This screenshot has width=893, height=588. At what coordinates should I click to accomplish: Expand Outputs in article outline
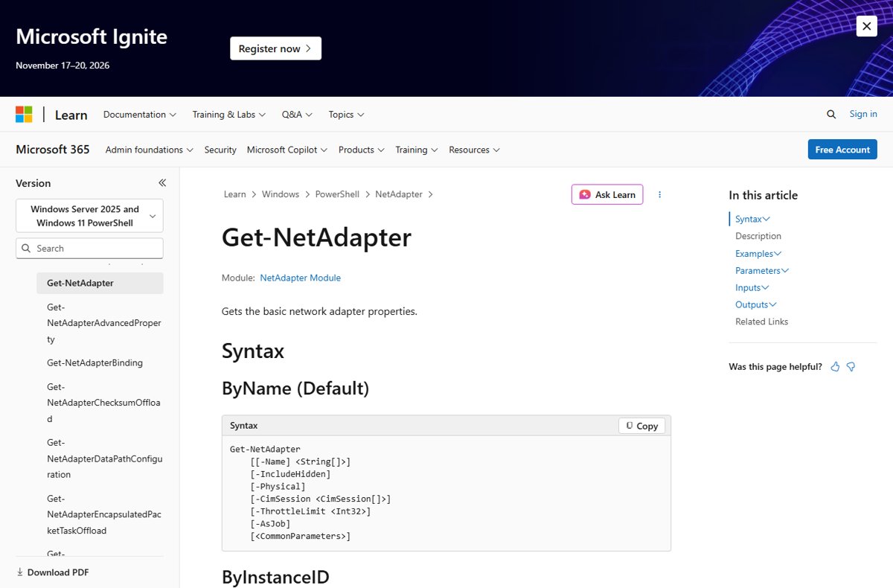[756, 304]
